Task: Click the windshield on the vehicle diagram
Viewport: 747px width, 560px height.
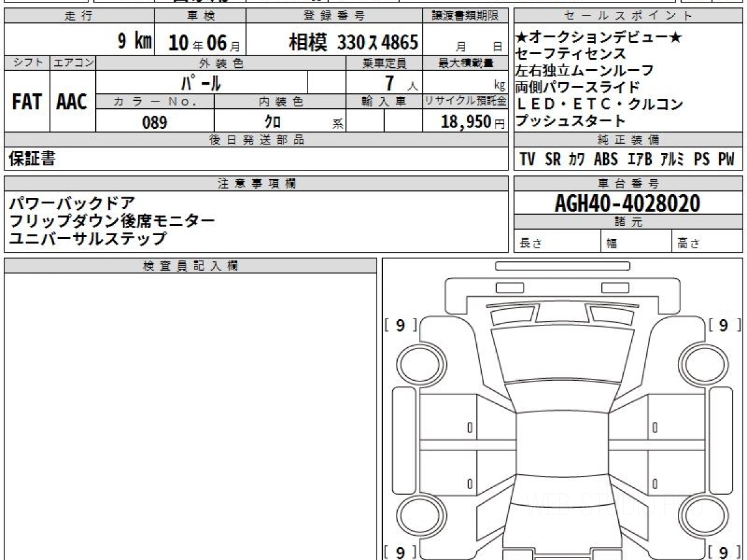Action: (563, 394)
